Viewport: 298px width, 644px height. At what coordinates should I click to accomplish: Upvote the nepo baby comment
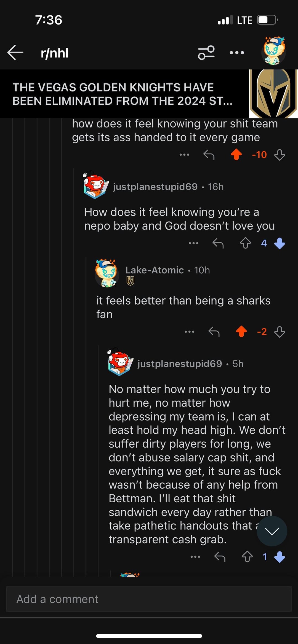tap(245, 243)
